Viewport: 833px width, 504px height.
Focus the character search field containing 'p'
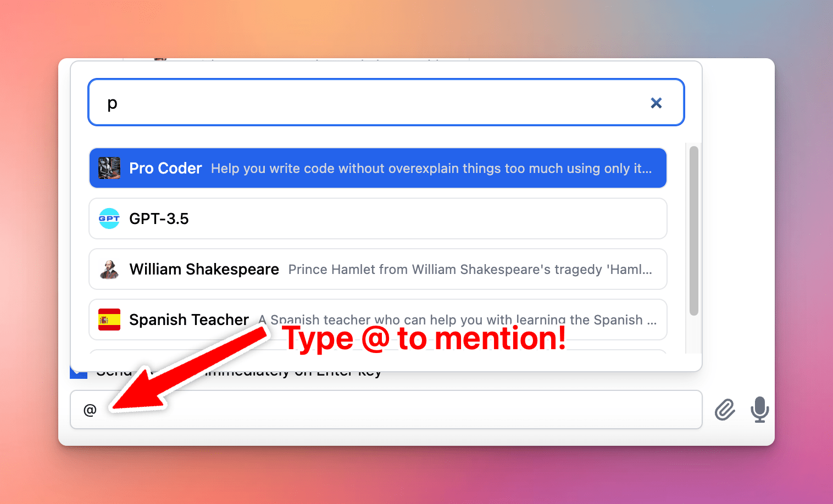386,102
